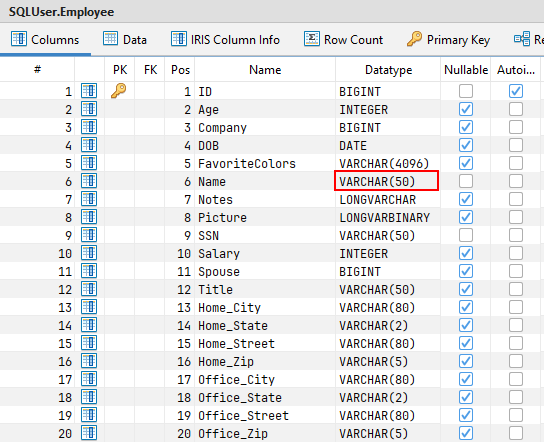
Task: Click the primary key icon in ID row
Action: coord(119,91)
